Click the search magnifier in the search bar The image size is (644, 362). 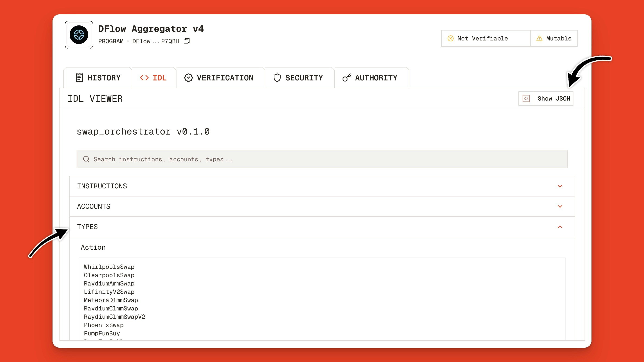coord(86,159)
